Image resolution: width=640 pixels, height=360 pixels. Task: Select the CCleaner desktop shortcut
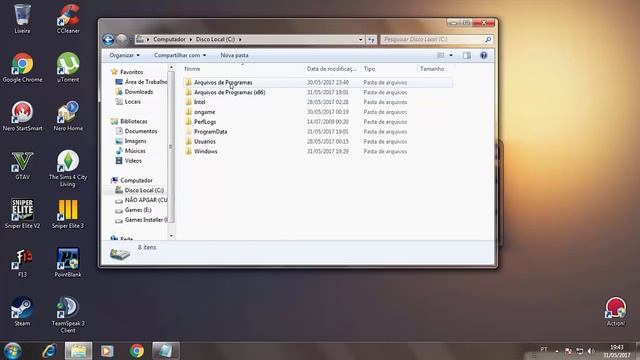point(68,18)
